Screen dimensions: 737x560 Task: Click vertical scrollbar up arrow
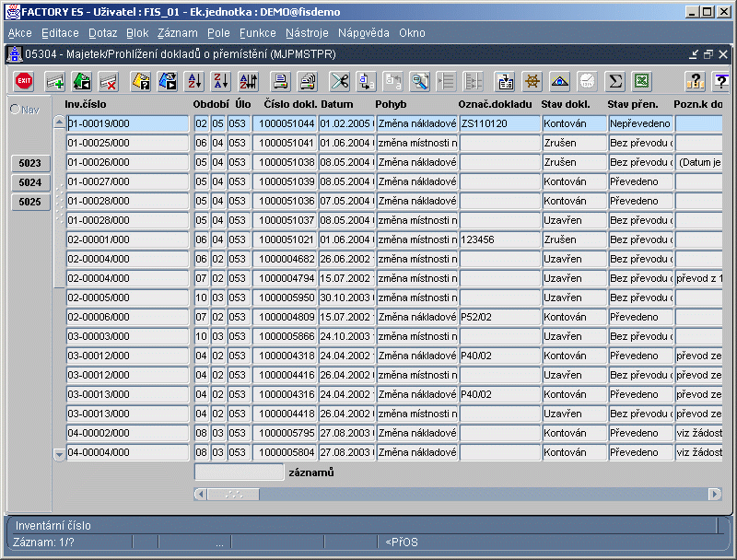(59, 122)
